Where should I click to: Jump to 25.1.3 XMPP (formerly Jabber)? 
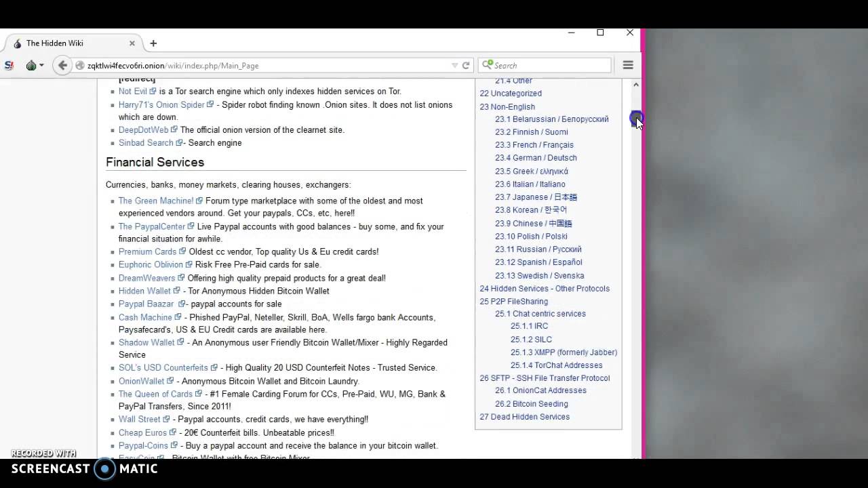(x=564, y=352)
